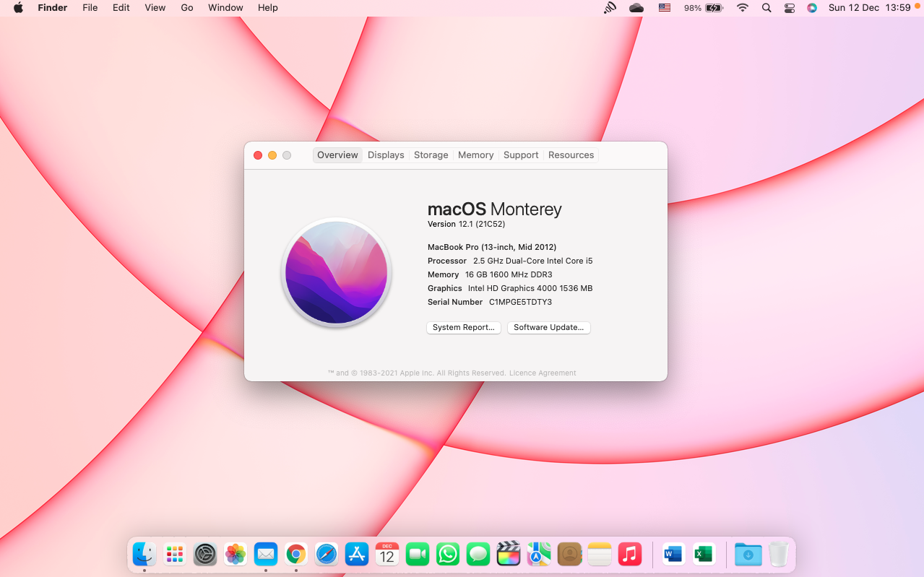Click the battery 98% status icon
The image size is (924, 577).
[x=704, y=8]
